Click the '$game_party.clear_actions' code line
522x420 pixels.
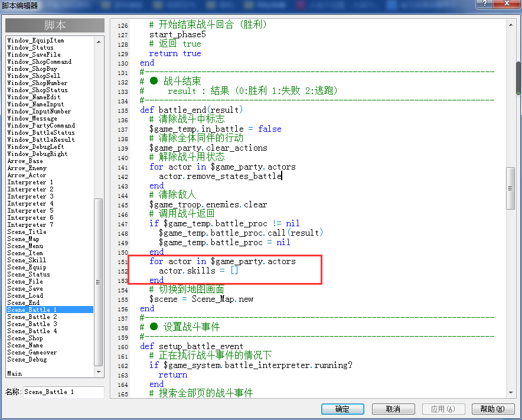click(208, 148)
